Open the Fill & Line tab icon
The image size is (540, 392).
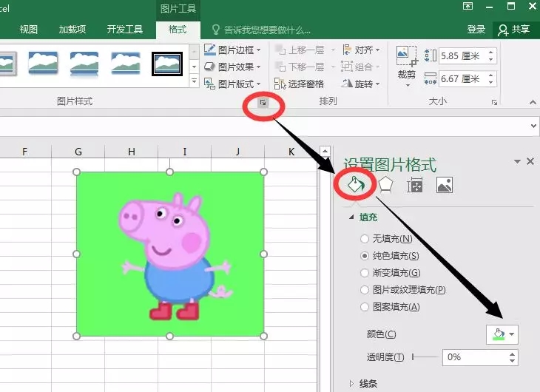tap(355, 185)
